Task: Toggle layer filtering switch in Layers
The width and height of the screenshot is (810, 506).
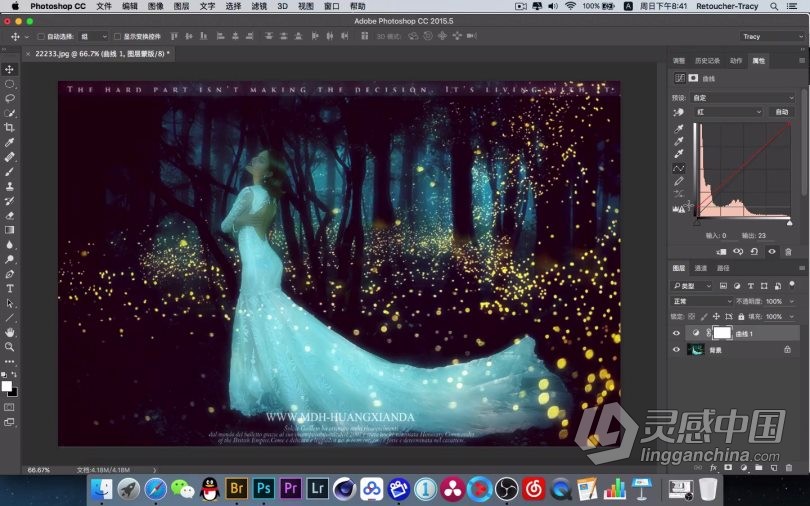Action: [x=792, y=285]
